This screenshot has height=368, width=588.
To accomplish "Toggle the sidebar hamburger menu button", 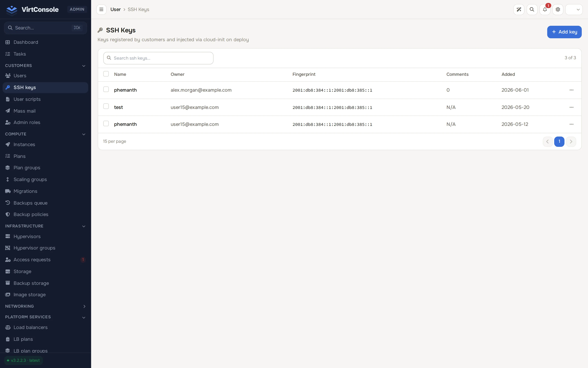I will (x=101, y=10).
